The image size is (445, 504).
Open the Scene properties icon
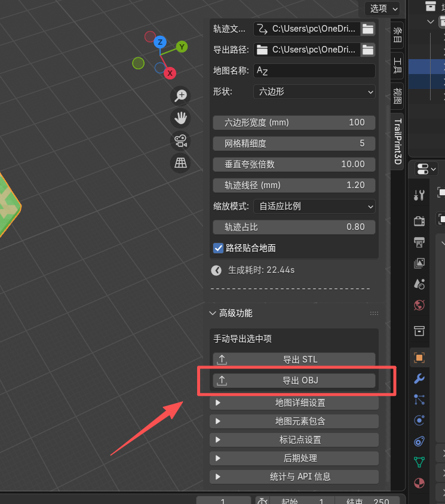tap(419, 284)
